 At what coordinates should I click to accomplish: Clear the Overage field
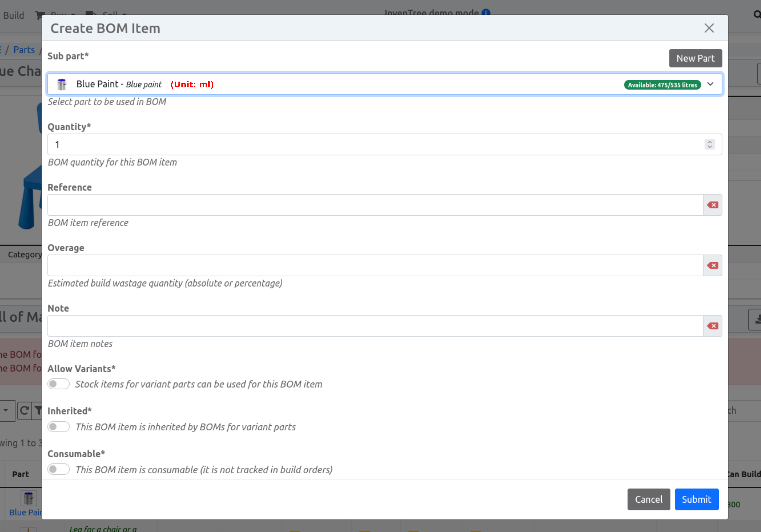(712, 265)
